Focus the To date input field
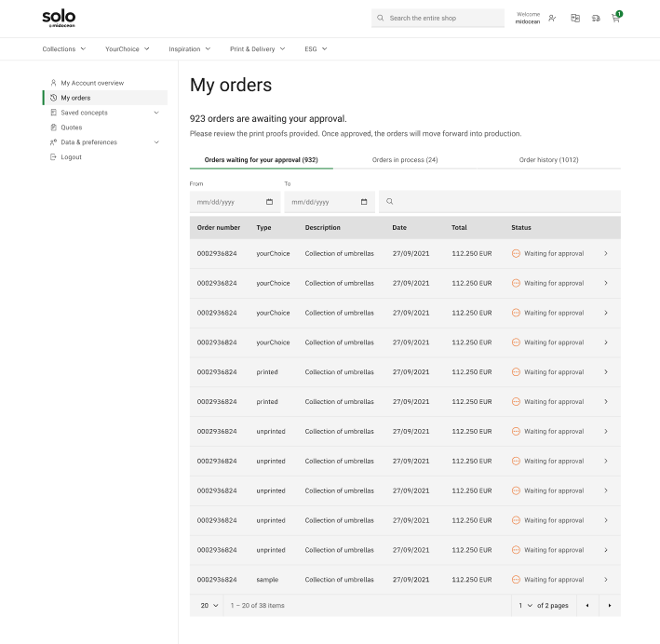The image size is (660, 644). [x=330, y=202]
